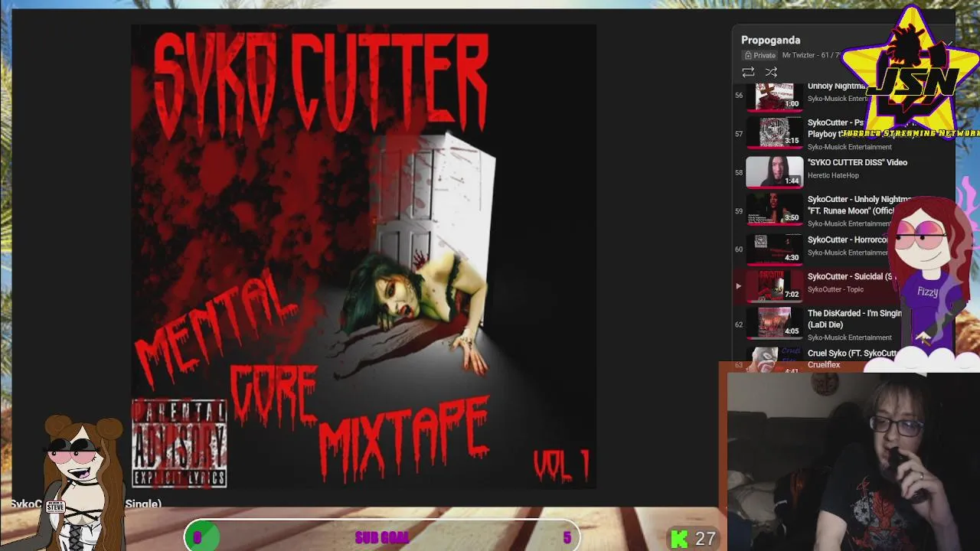Toggle the playlist loop icon
Screen dimensions: 980x551
tap(748, 72)
